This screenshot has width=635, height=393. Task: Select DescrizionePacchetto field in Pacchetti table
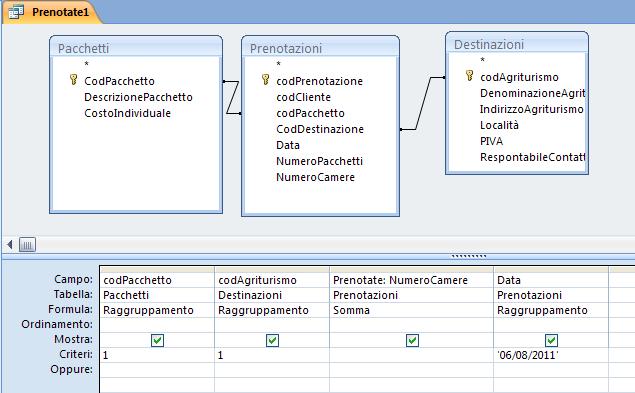tap(138, 97)
